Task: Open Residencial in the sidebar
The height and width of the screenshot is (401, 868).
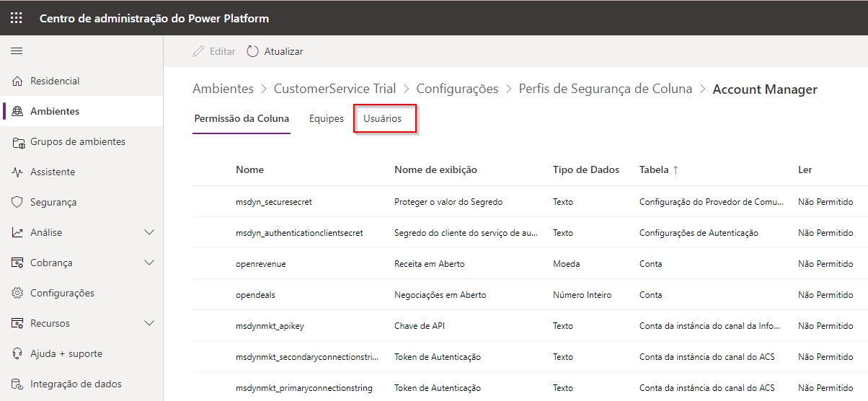Action: click(x=81, y=81)
